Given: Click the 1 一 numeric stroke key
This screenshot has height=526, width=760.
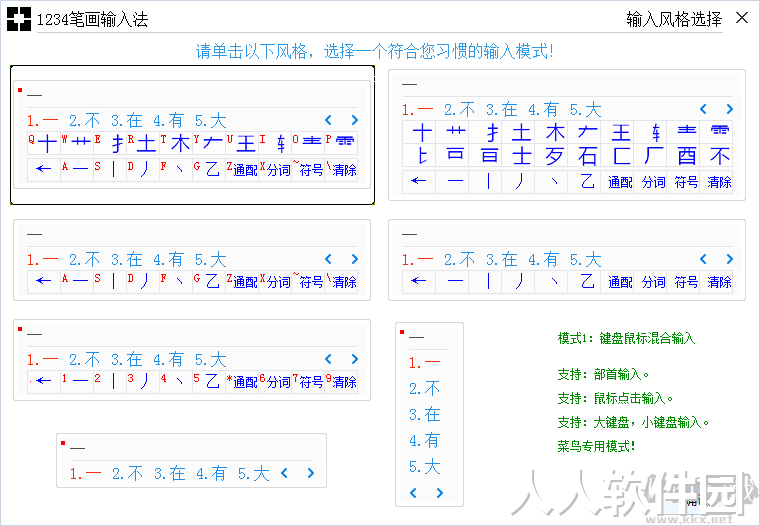Looking at the screenshot, I should 77,381.
